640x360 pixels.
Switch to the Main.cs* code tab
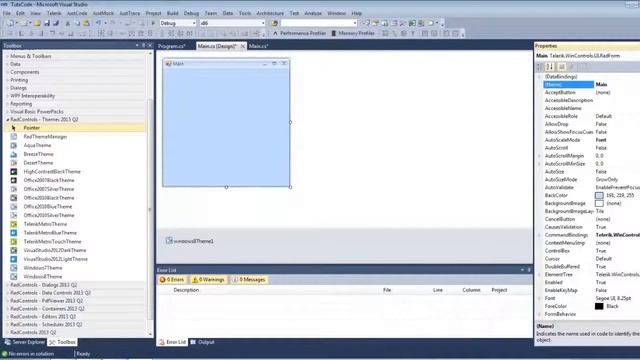coord(258,46)
